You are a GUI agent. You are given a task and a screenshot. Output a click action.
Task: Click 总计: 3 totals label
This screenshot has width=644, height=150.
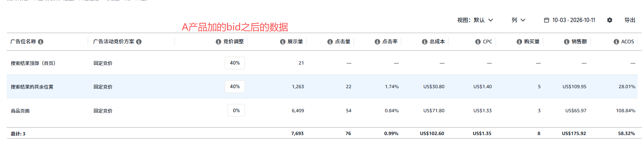pyautogui.click(x=18, y=134)
